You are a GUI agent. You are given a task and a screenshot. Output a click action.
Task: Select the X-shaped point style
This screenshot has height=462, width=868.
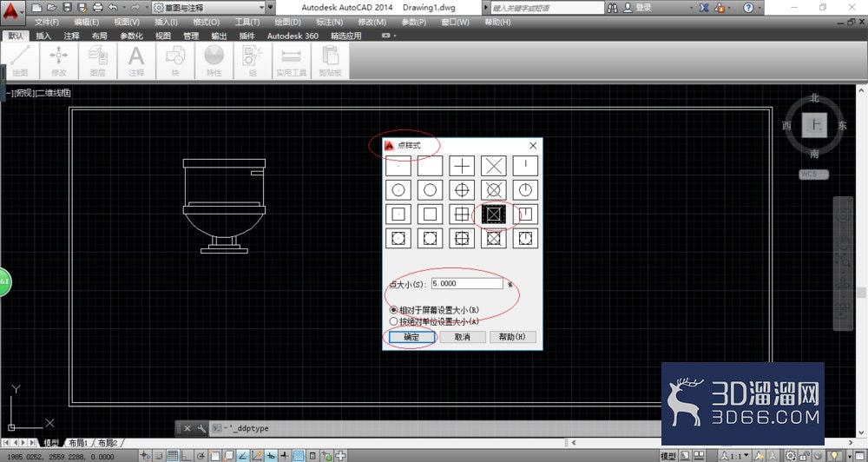(493, 166)
